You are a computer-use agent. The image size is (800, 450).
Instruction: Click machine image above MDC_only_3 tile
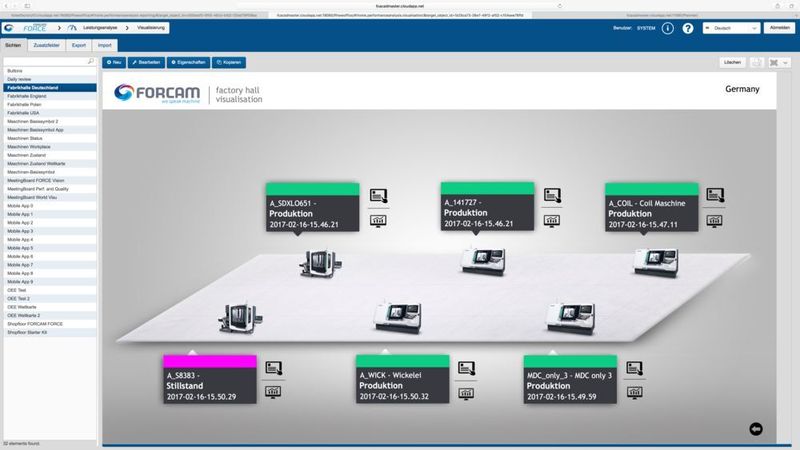570,318
